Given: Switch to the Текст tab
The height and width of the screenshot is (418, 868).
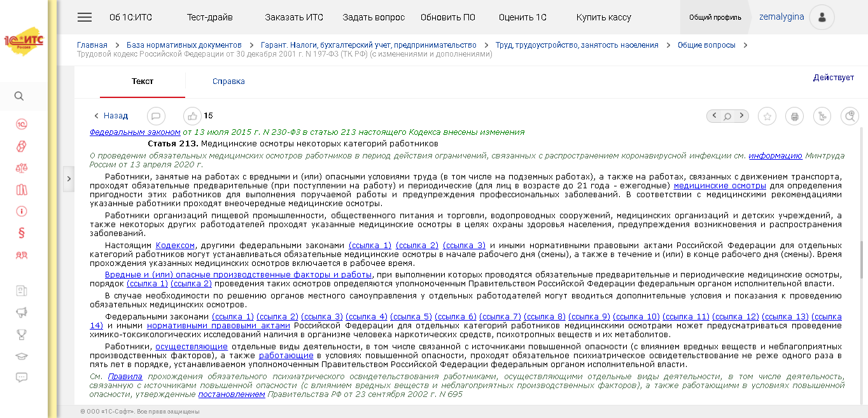Looking at the screenshot, I should pyautogui.click(x=143, y=81).
